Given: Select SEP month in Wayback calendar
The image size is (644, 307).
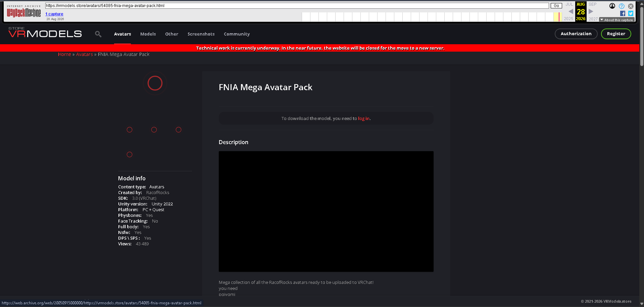Looking at the screenshot, I should 592,4.
